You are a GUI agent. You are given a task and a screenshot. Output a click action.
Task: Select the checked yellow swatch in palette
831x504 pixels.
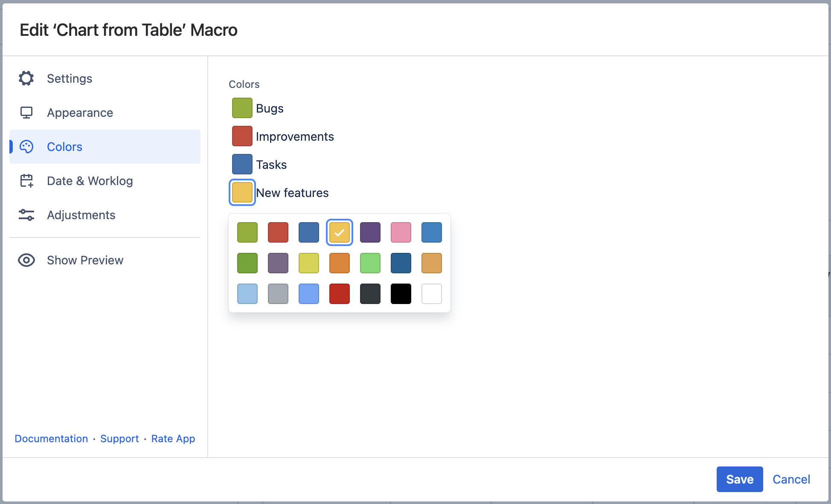click(x=339, y=232)
